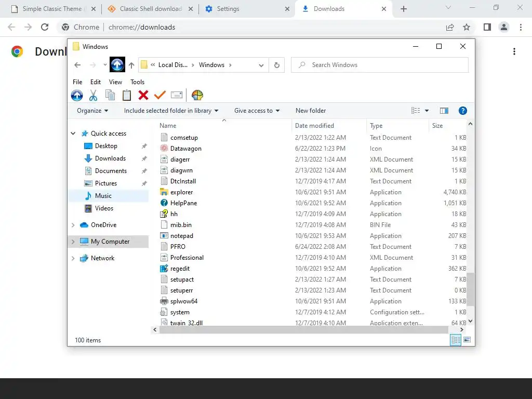The height and width of the screenshot is (399, 532).
Task: Open Classic Shell settings shell icon
Action: click(x=197, y=95)
